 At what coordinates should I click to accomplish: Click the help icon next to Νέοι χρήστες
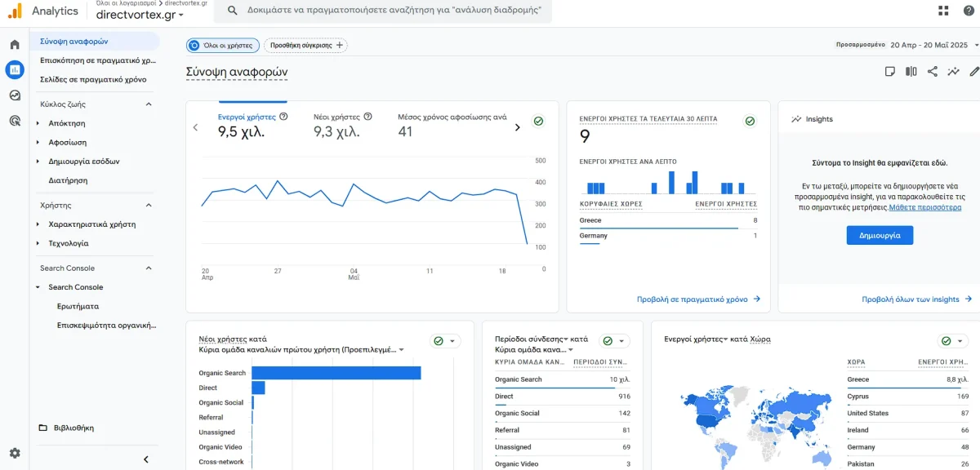pyautogui.click(x=367, y=117)
